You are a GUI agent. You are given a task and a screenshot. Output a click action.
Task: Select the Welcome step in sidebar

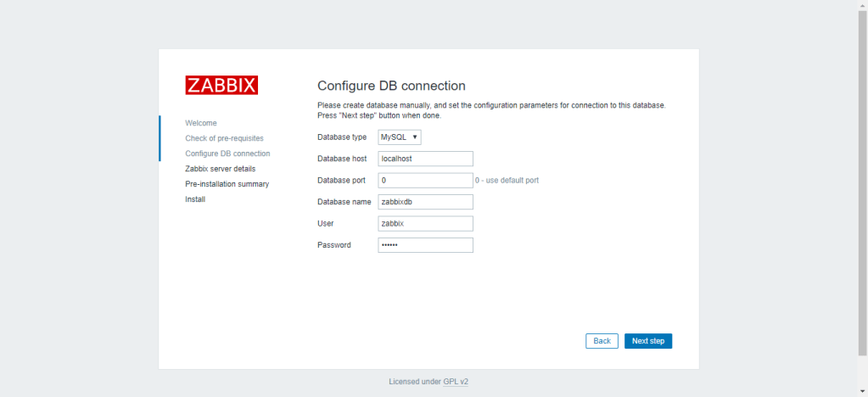[x=201, y=123]
